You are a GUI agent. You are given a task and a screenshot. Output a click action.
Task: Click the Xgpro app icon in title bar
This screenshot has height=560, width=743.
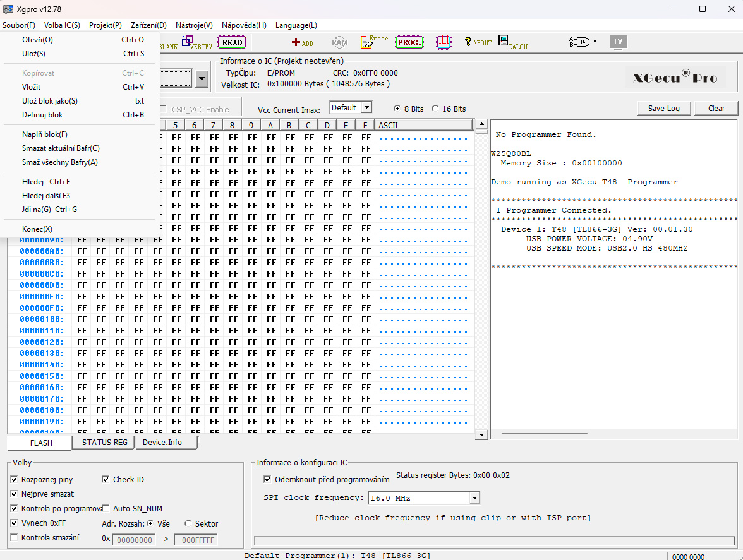click(x=8, y=9)
